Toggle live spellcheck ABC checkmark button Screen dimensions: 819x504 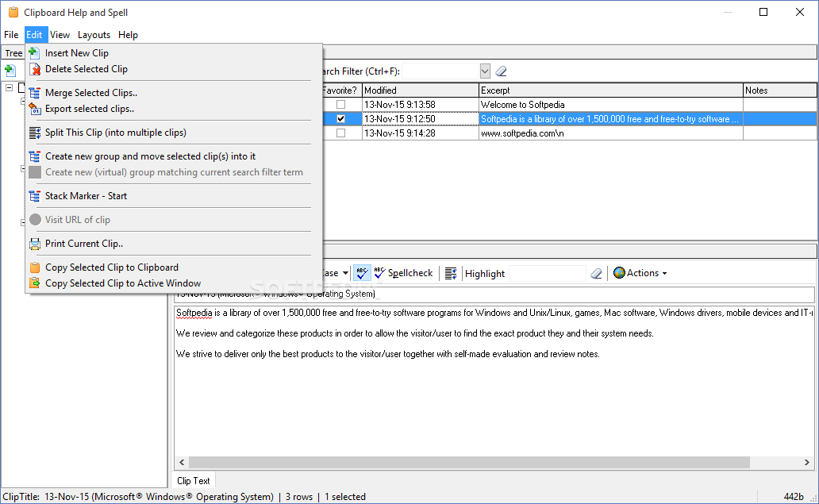pyautogui.click(x=362, y=273)
